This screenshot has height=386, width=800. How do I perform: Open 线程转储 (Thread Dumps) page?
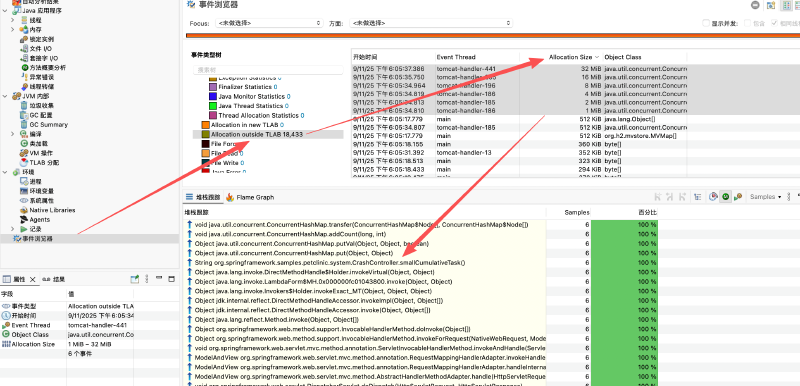tap(42, 87)
